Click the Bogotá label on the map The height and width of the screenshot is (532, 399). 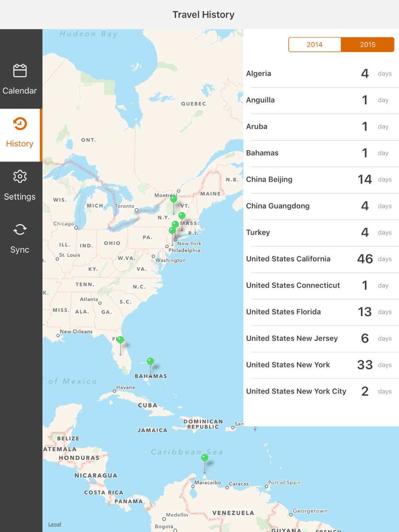164,526
